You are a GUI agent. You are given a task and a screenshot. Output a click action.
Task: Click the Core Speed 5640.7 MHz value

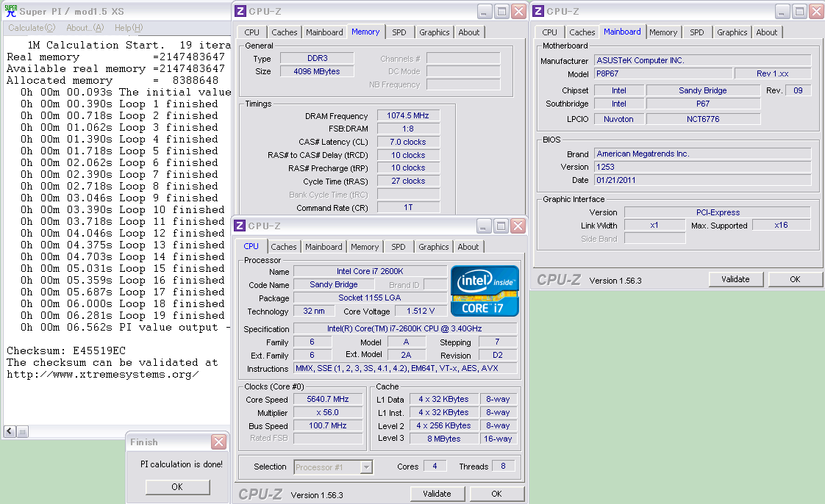[328, 399]
